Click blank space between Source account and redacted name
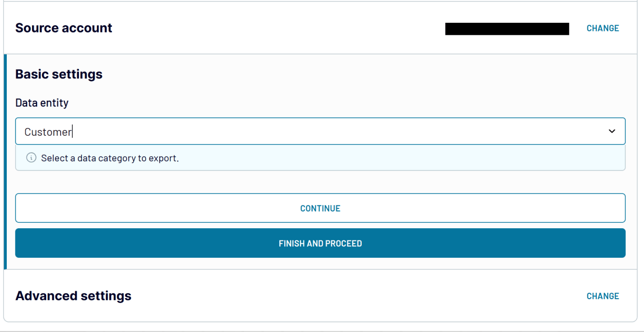The width and height of the screenshot is (644, 332). pos(279,28)
